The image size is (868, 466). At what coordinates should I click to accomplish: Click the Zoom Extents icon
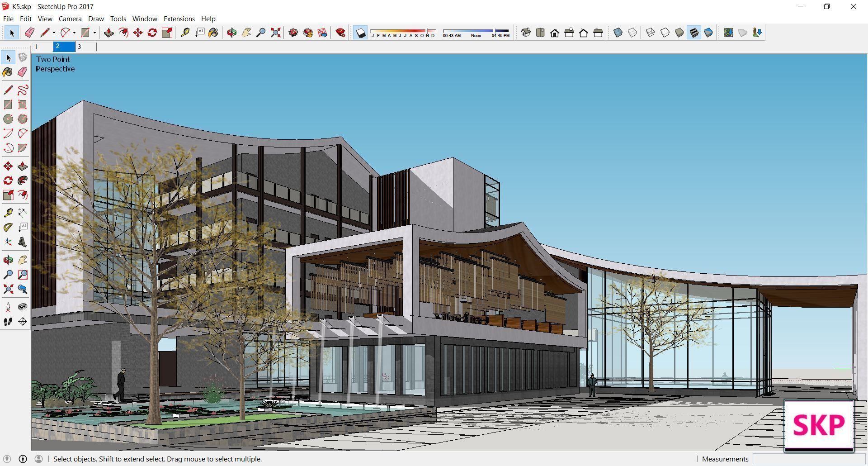pyautogui.click(x=275, y=33)
